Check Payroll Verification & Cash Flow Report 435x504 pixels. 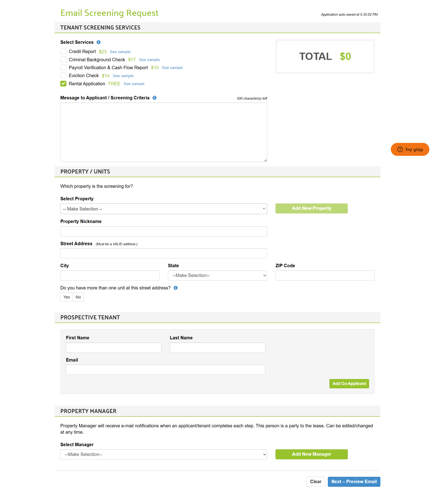pyautogui.click(x=63, y=67)
